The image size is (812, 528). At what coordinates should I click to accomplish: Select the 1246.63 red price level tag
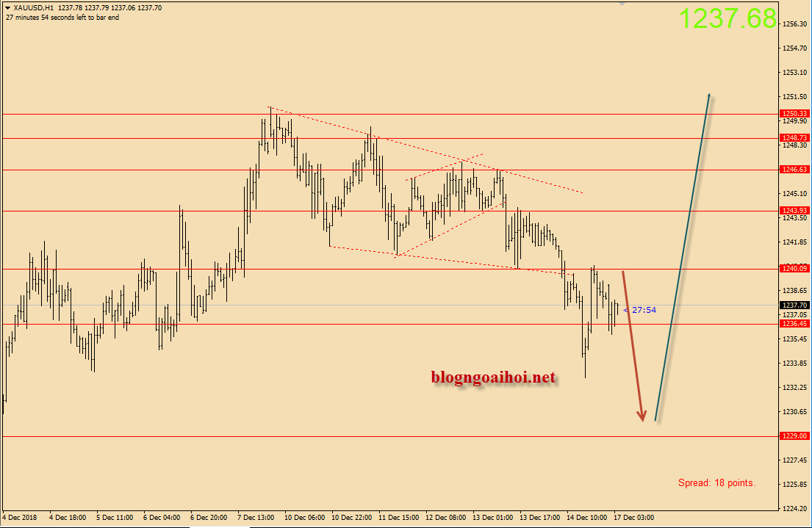794,170
